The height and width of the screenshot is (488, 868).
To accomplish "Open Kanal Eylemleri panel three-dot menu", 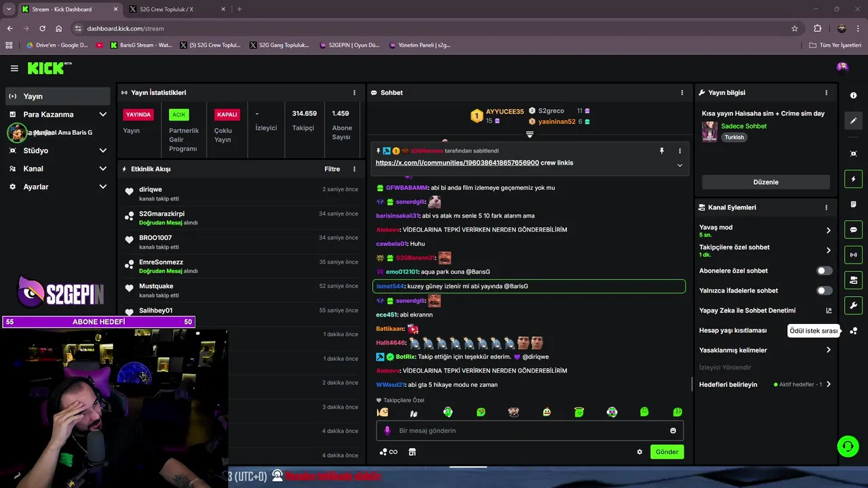I will (x=826, y=207).
